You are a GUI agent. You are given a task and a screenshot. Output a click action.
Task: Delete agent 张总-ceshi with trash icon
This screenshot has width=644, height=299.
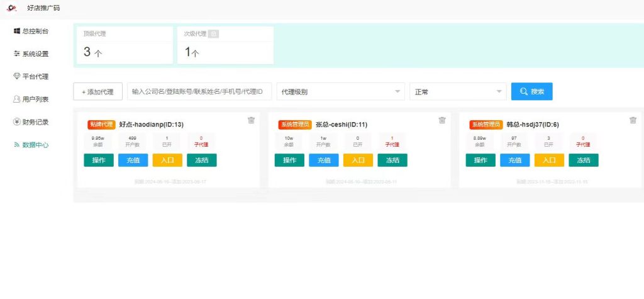click(442, 120)
